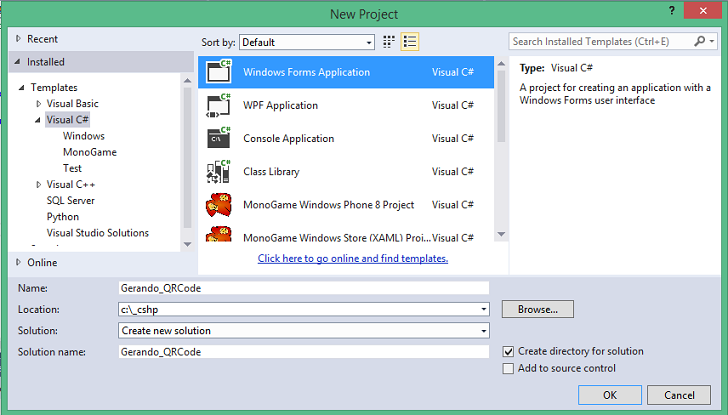Choose MonoGame Windows Phone 8 Project icon
Image resolution: width=728 pixels, height=415 pixels.
[219, 205]
